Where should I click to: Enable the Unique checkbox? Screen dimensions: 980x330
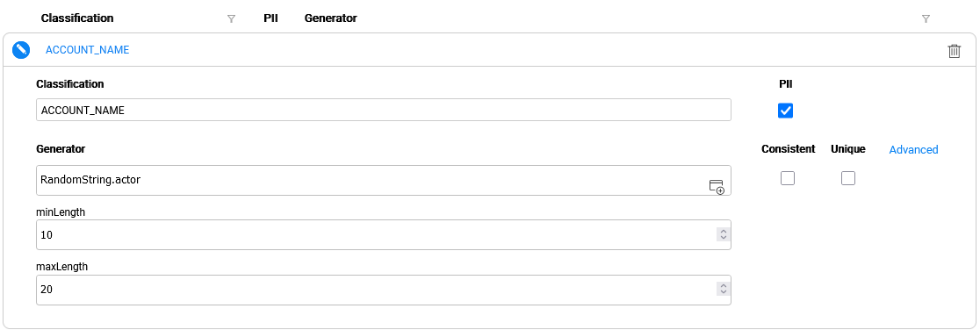[x=847, y=178]
